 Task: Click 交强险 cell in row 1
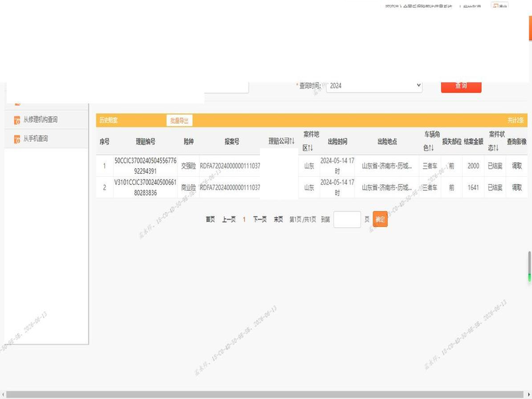[188, 166]
